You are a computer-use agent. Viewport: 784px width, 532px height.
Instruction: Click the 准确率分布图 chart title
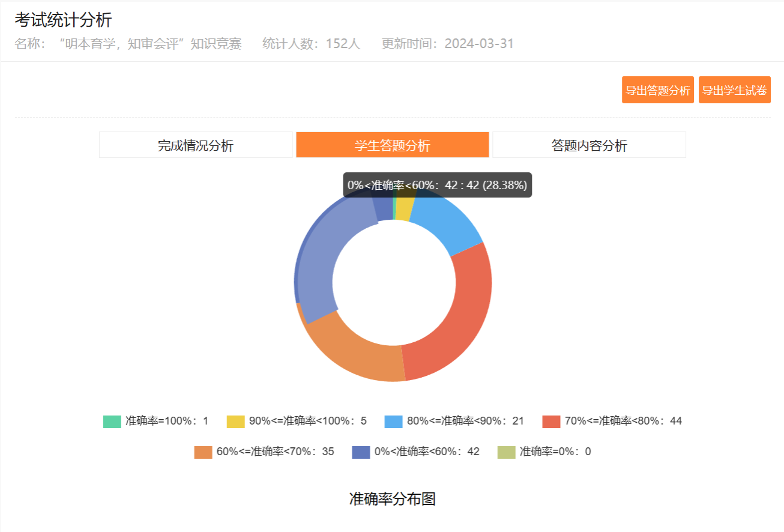pyautogui.click(x=392, y=499)
